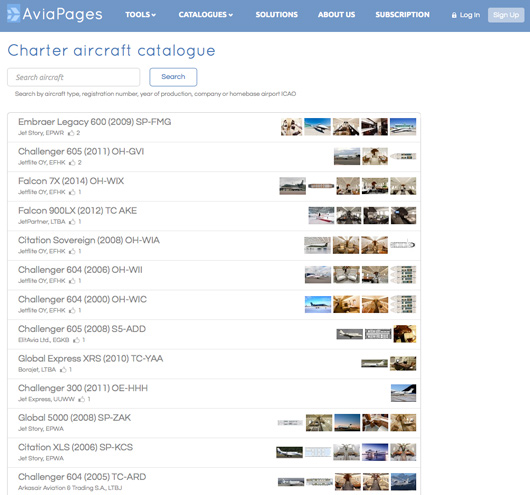Go to the Solutions page
The height and width of the screenshot is (495, 530).
click(276, 15)
